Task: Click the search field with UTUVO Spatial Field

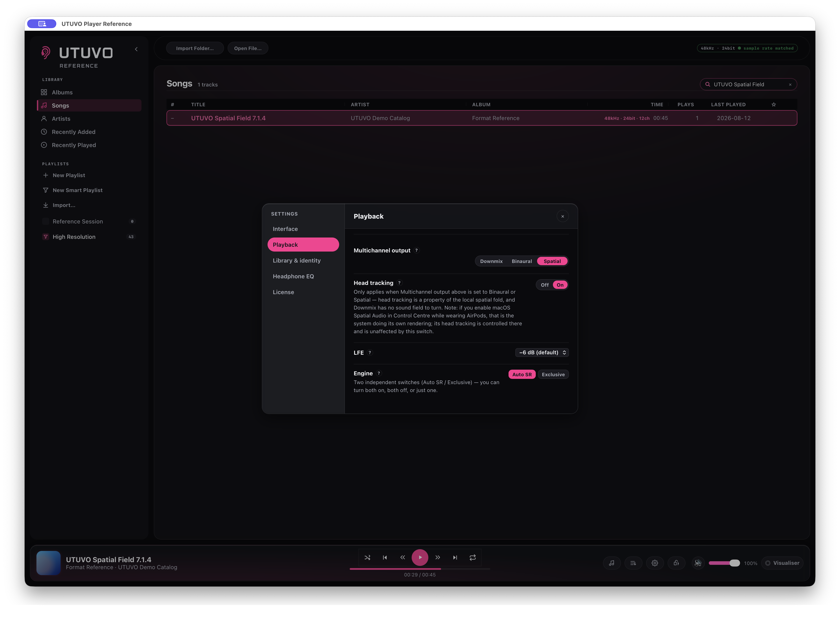Action: pos(748,84)
